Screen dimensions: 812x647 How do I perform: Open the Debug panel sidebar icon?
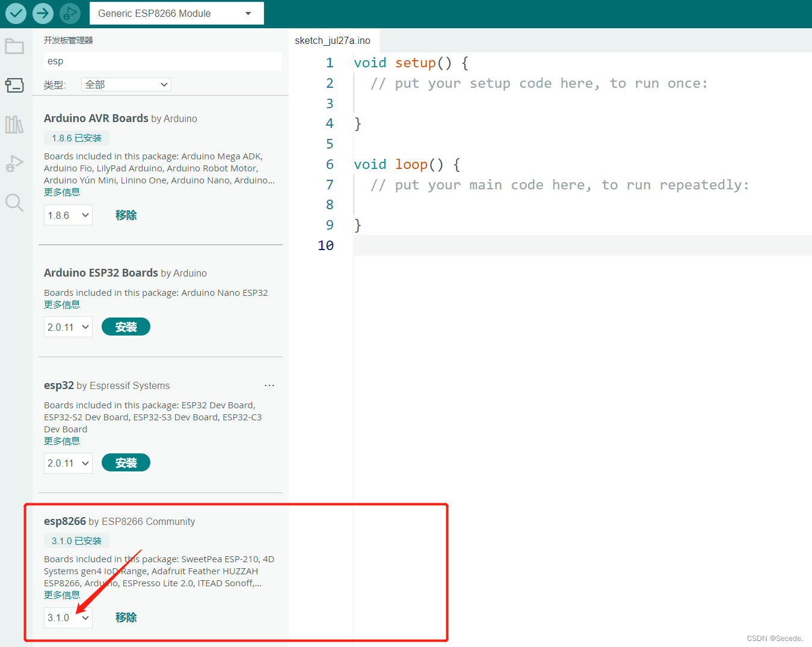point(14,164)
